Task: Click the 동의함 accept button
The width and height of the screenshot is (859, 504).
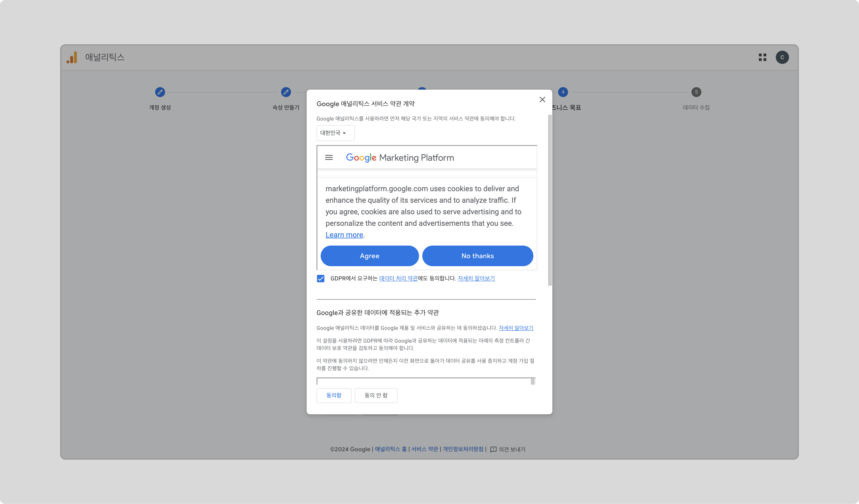Action: [334, 395]
